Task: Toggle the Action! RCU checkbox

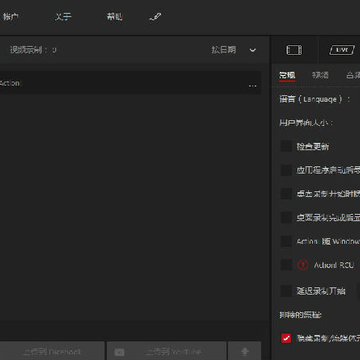Action: (x=286, y=265)
